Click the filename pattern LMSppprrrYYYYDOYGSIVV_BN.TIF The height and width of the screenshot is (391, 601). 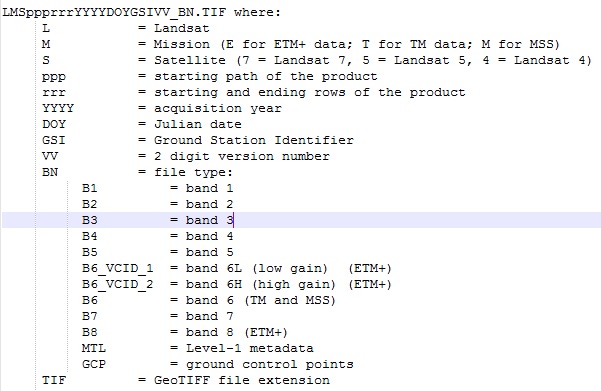point(115,12)
